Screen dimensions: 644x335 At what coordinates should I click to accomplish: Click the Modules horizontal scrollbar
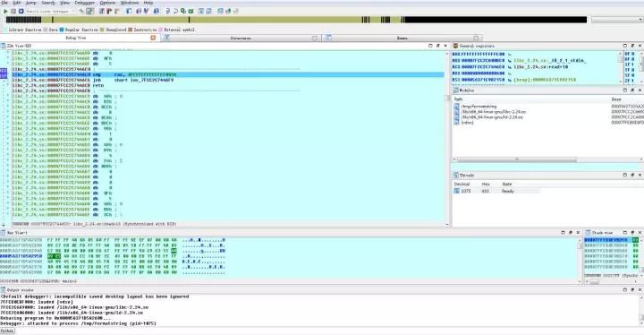(517, 159)
